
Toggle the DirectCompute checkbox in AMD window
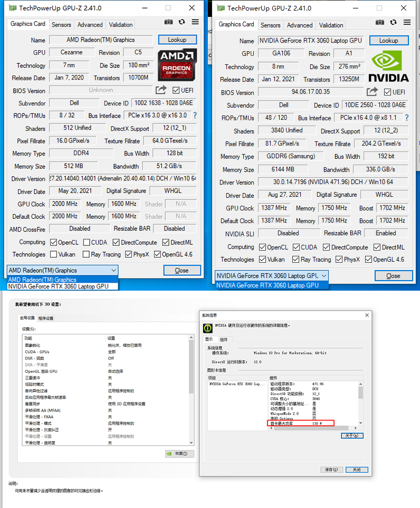(x=116, y=242)
